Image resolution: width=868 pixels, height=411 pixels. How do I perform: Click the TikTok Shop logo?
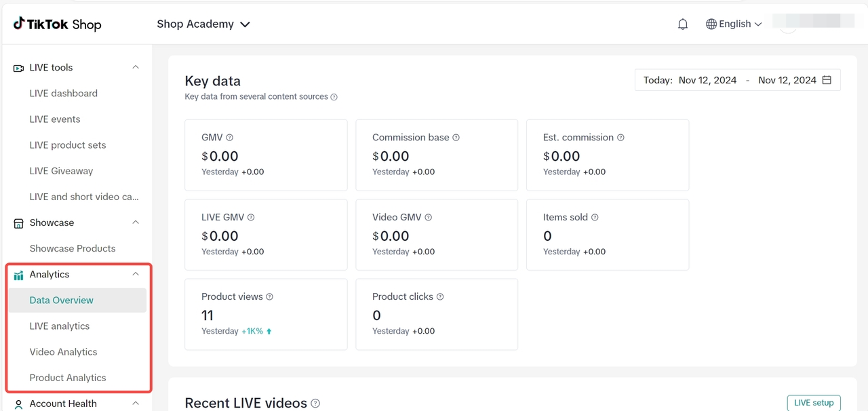tap(58, 24)
